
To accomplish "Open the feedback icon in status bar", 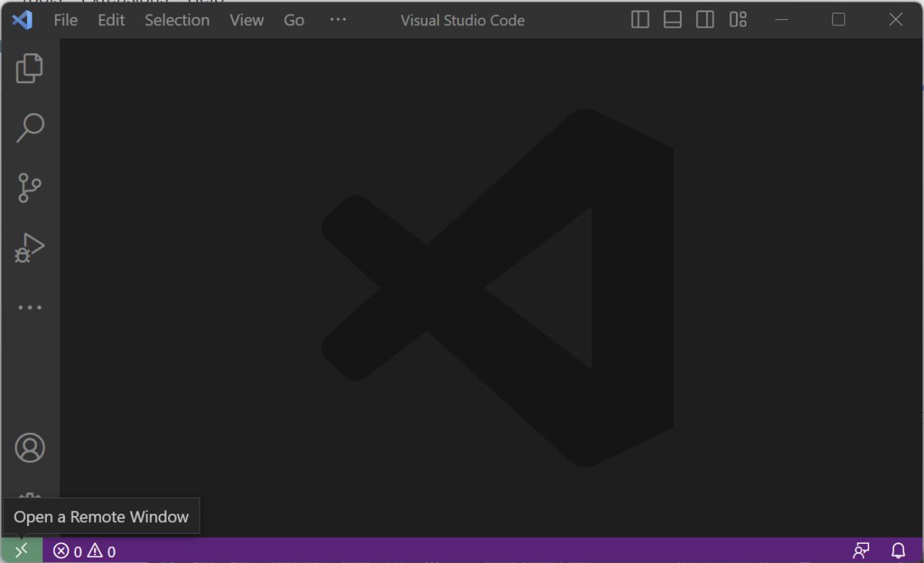I will (861, 551).
